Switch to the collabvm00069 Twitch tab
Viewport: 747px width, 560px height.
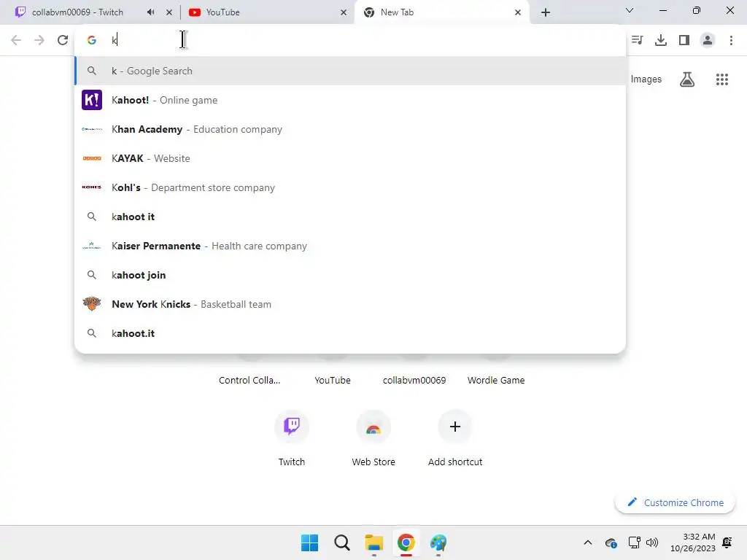click(x=77, y=12)
